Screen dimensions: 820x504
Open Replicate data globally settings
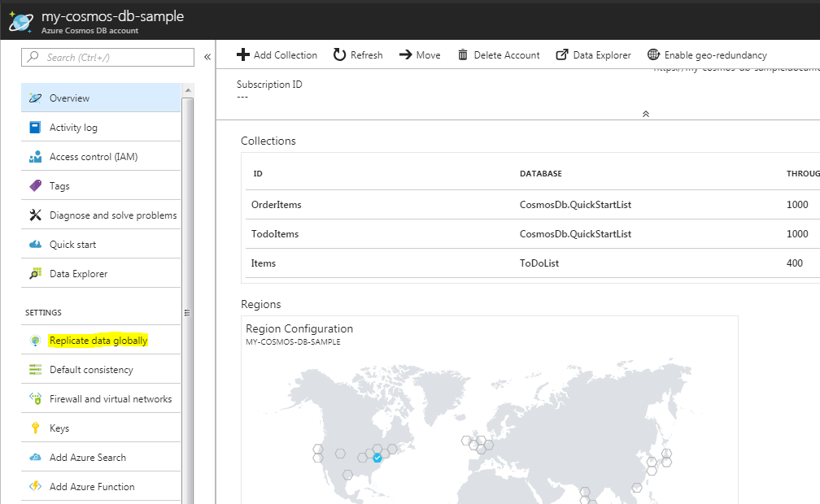tap(98, 341)
